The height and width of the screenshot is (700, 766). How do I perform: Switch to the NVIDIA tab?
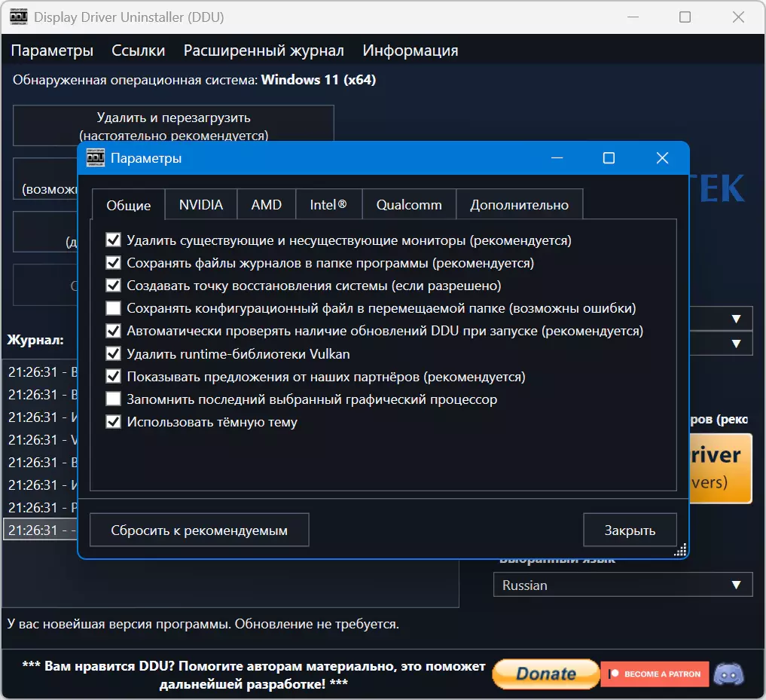pos(201,204)
